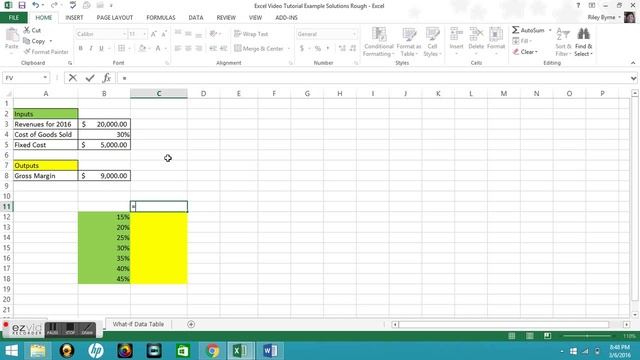
Task: Decrease font size with the smaller A icon
Action: coord(164,34)
